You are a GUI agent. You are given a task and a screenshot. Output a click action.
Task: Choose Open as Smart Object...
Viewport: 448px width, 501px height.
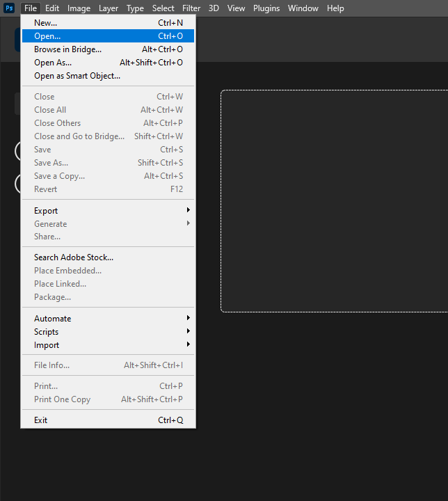108,76
